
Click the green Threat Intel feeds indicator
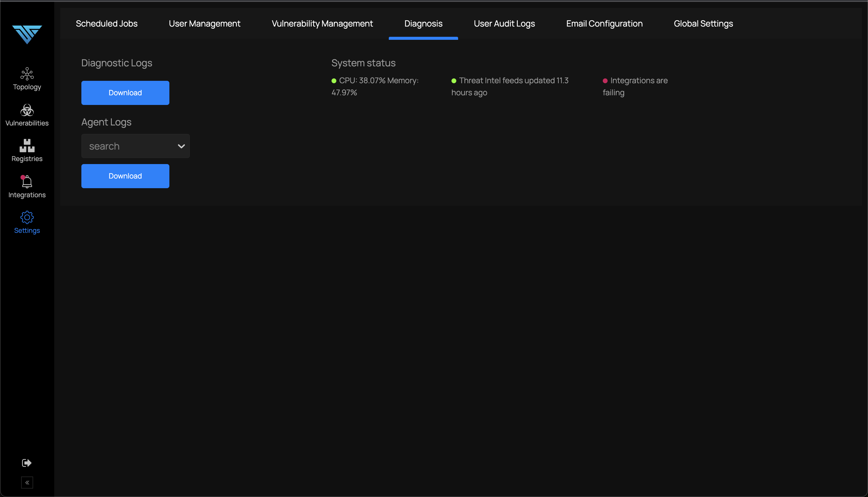coord(454,81)
